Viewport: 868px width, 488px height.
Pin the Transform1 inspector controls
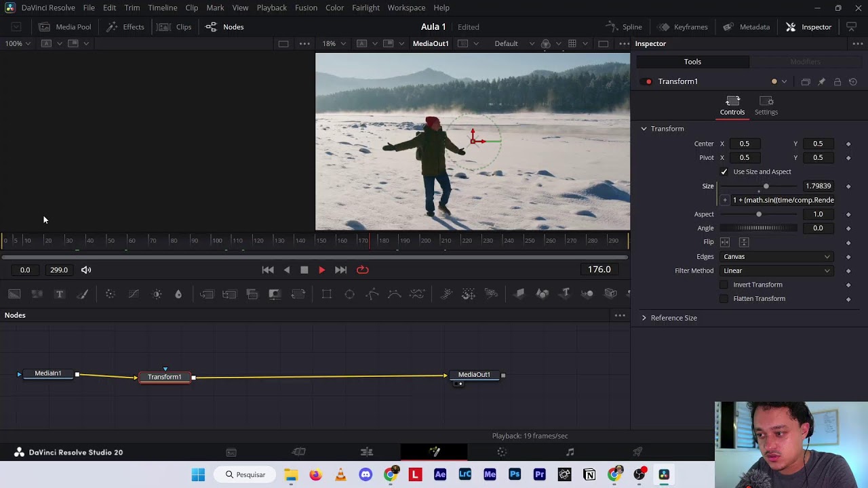pyautogui.click(x=821, y=81)
